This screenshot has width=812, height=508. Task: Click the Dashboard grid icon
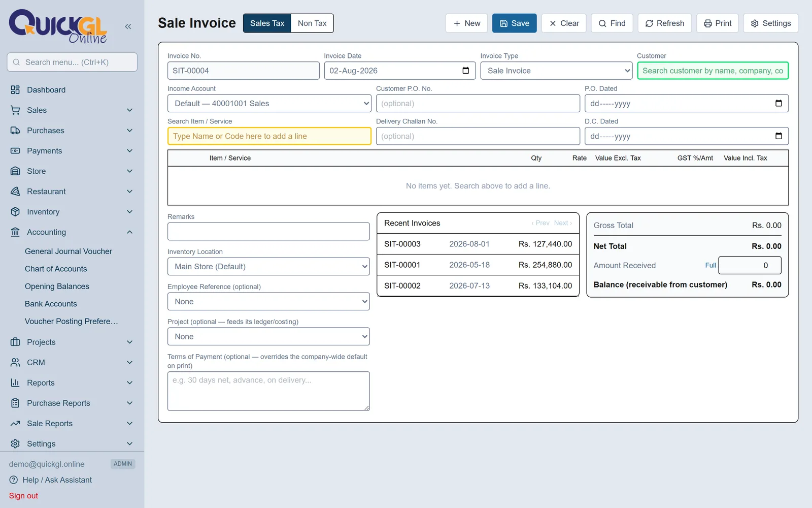15,90
